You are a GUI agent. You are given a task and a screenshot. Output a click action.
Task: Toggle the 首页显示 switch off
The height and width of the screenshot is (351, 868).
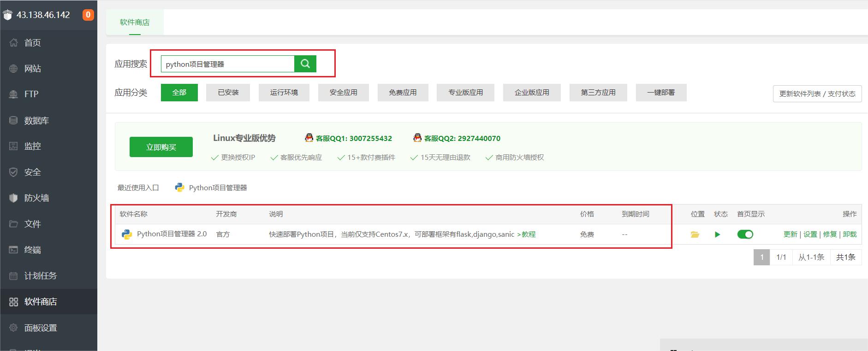pos(745,234)
